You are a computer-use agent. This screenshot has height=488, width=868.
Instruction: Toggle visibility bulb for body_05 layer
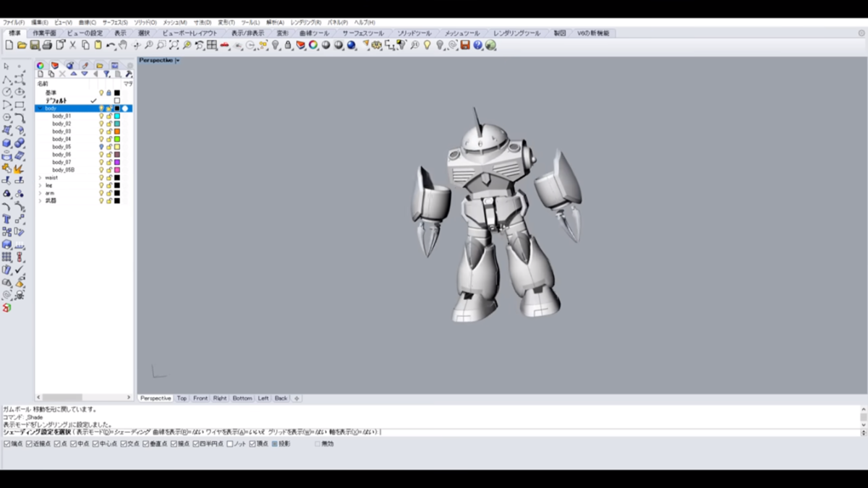pos(101,147)
